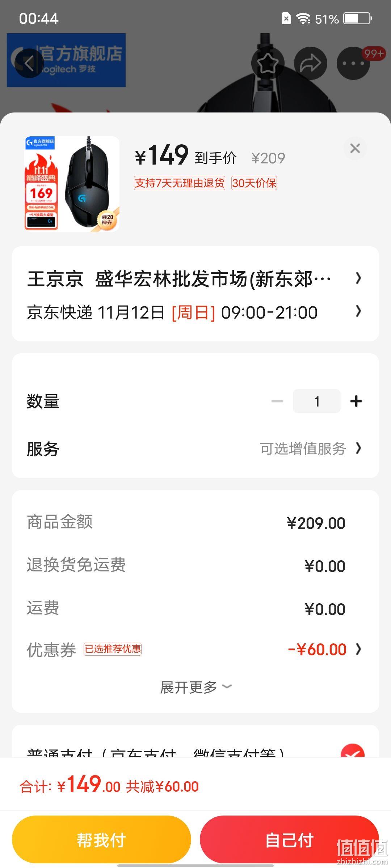Expand 展开更多 price details
This screenshot has height=868, width=391.
[x=195, y=687]
